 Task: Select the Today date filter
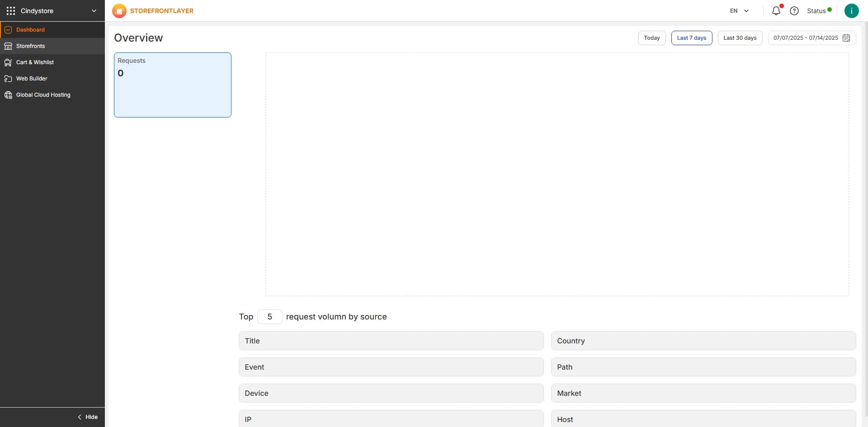tap(651, 38)
